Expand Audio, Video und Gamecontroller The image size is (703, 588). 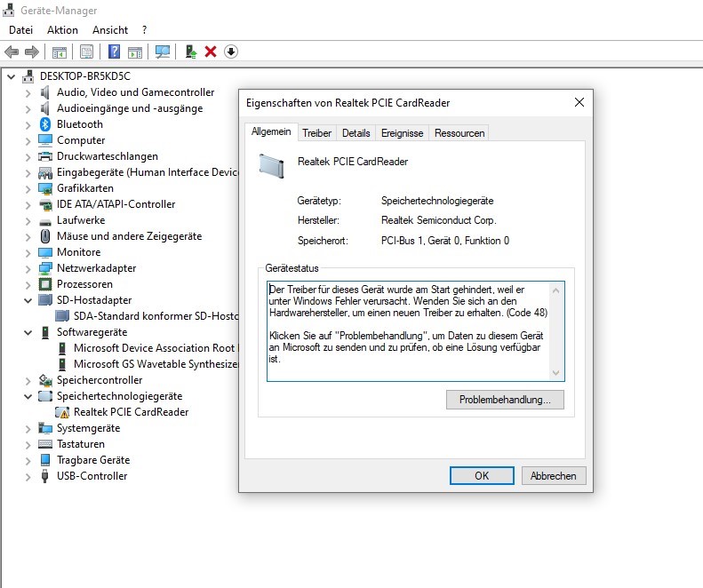28,92
